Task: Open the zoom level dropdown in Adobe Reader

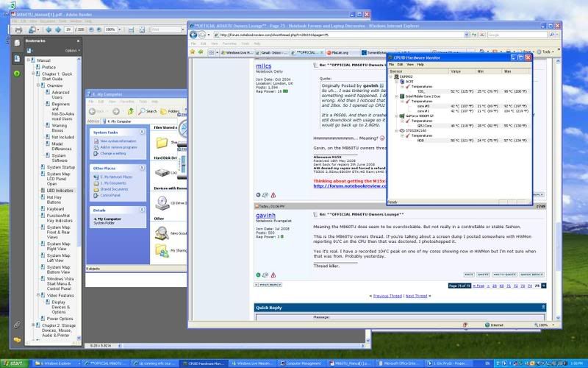Action: (120, 29)
